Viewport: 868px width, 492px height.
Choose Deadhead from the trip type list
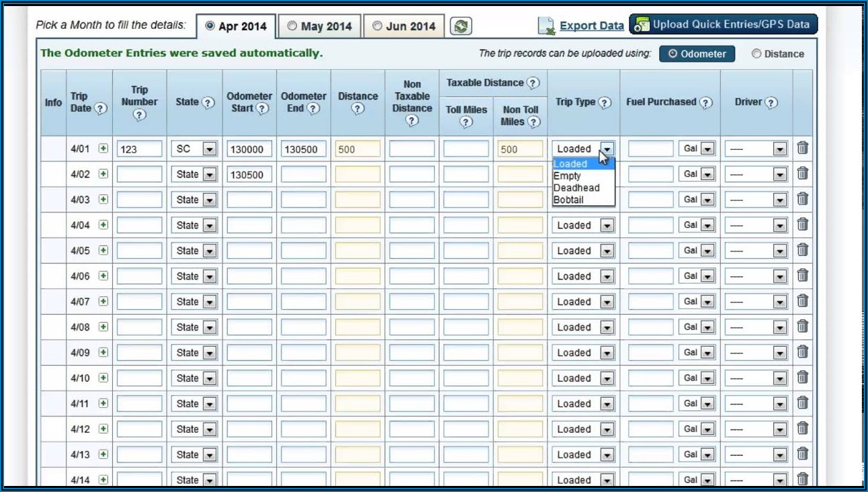coord(576,188)
